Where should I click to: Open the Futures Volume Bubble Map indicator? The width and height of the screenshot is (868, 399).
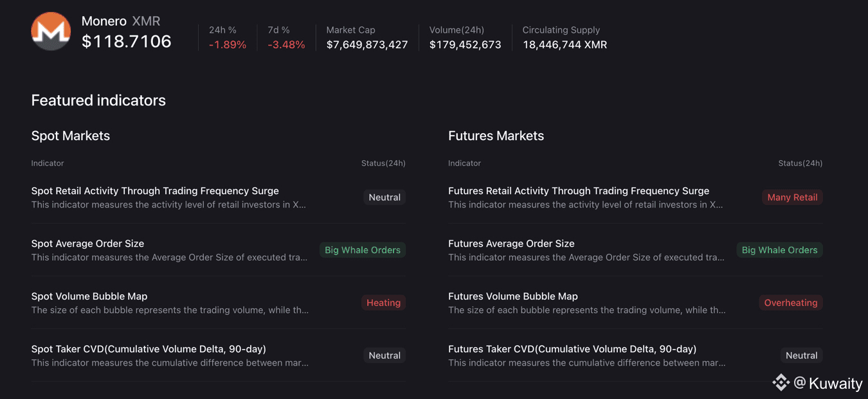tap(513, 296)
